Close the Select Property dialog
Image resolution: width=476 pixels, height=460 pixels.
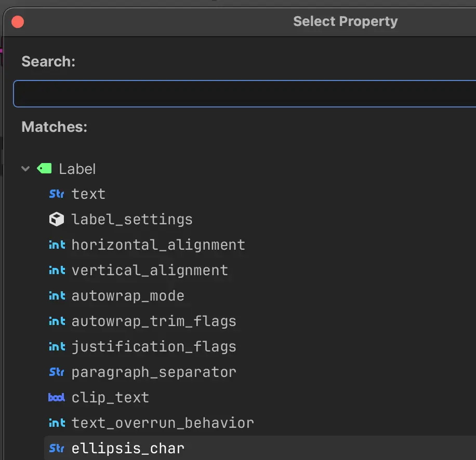(x=17, y=21)
